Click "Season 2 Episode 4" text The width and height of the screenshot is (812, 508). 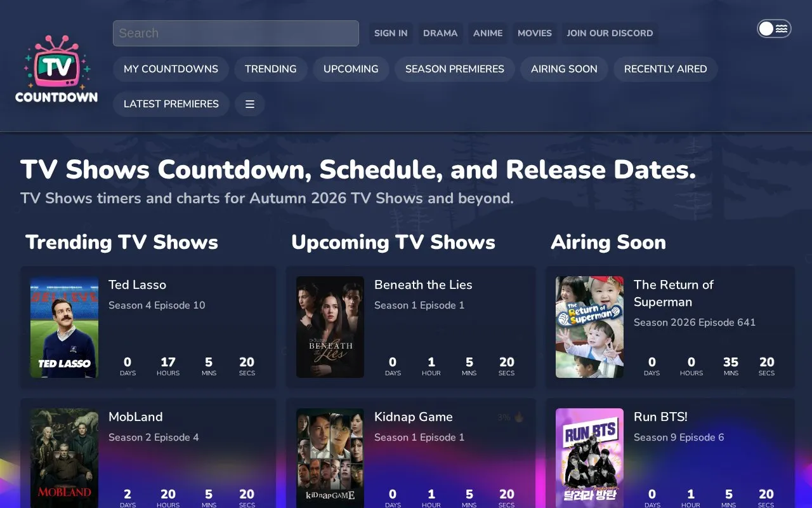coord(154,438)
